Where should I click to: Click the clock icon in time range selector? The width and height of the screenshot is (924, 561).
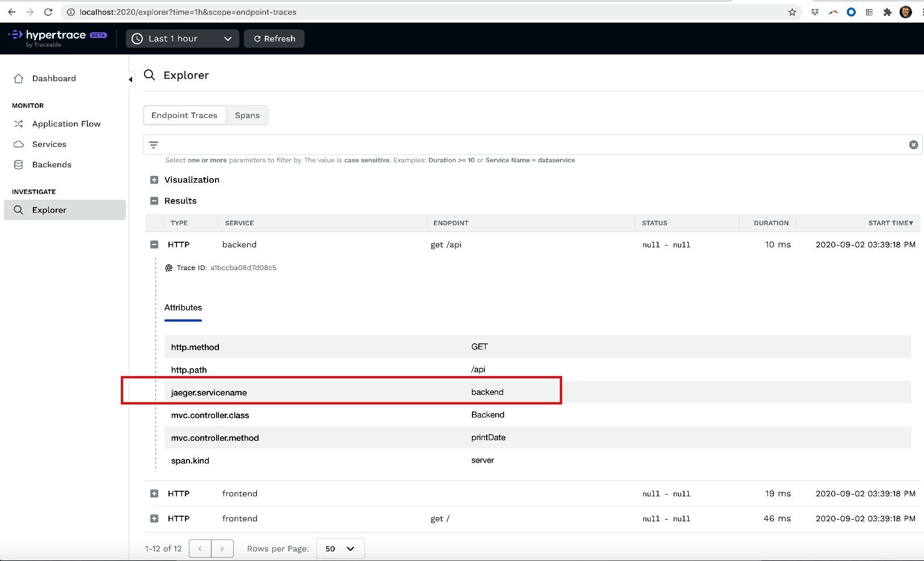[137, 39]
